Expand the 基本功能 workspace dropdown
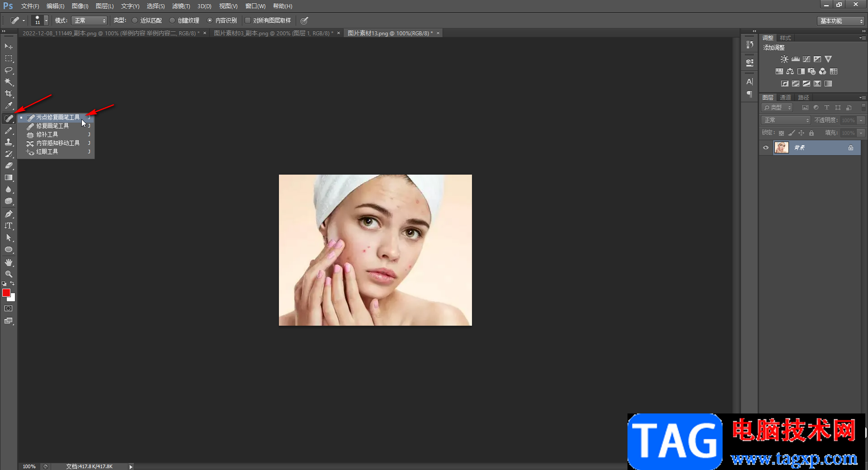The height and width of the screenshot is (470, 868). 841,21
